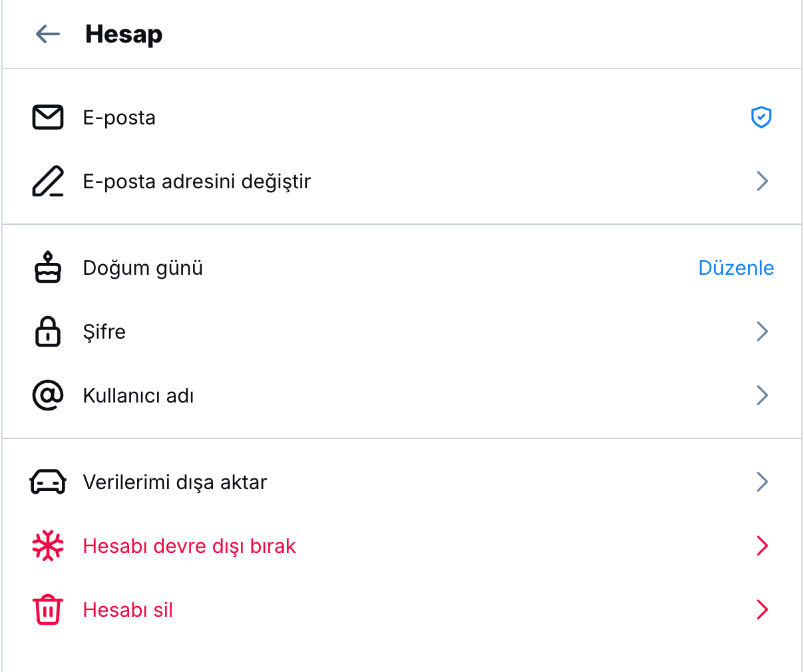Click the Düzenle link for Doğum günü
804x672 pixels.
click(736, 267)
